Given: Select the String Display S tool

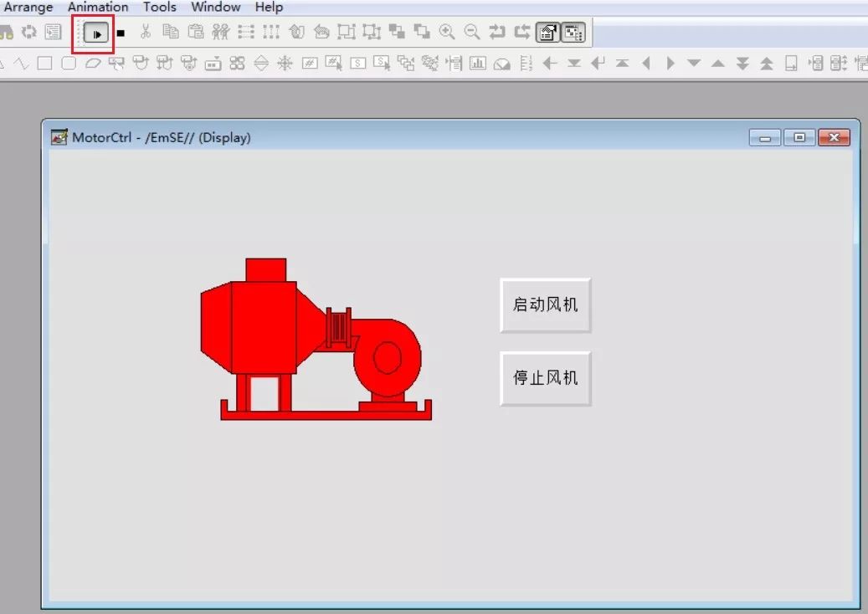Looking at the screenshot, I should pos(357,63).
